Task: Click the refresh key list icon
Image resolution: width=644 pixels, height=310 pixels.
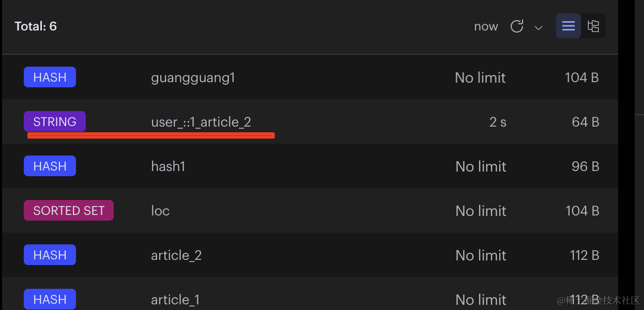Action: click(x=517, y=26)
